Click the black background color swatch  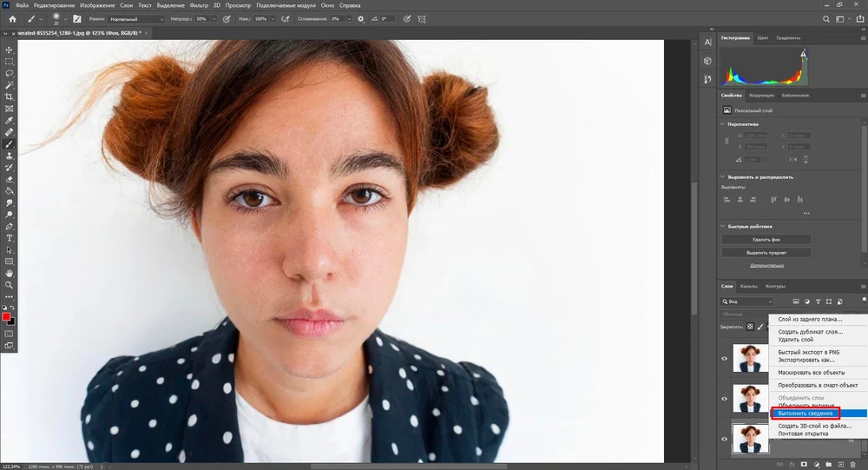click(x=11, y=322)
